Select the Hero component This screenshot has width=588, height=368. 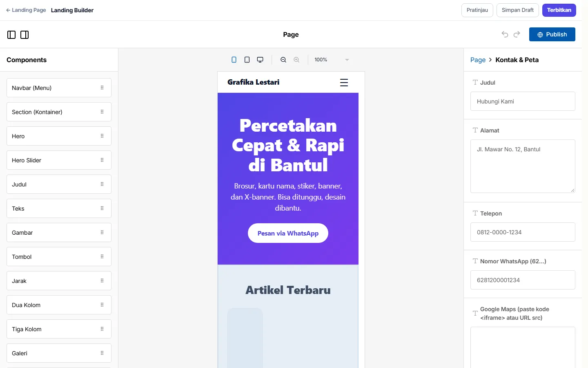(59, 136)
